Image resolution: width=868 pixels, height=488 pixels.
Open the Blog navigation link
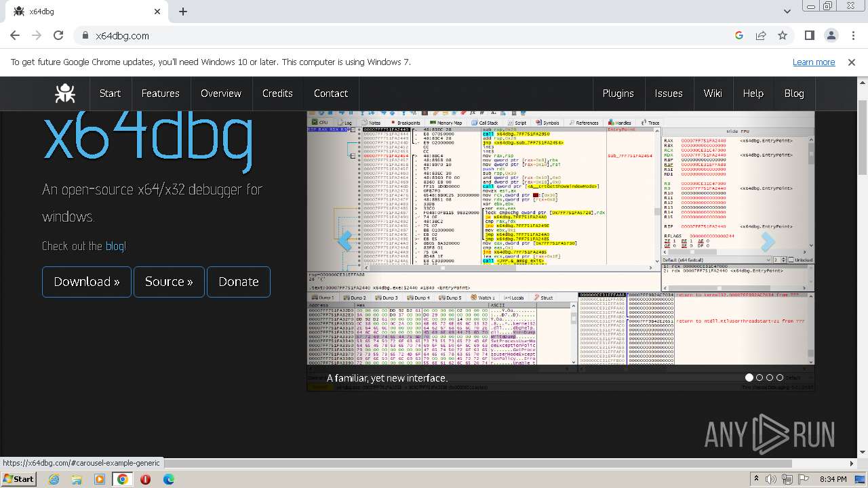click(794, 94)
